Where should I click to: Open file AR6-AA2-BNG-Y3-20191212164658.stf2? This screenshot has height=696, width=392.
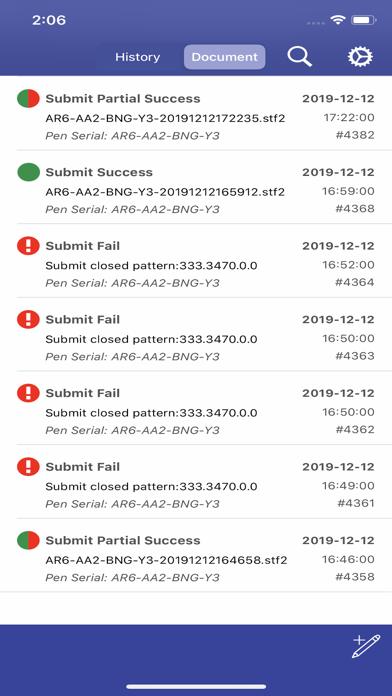pyautogui.click(x=166, y=561)
